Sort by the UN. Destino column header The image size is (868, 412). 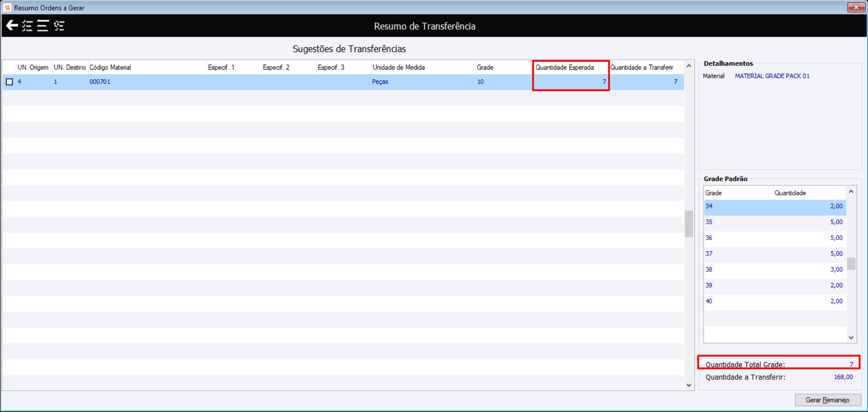(x=70, y=67)
